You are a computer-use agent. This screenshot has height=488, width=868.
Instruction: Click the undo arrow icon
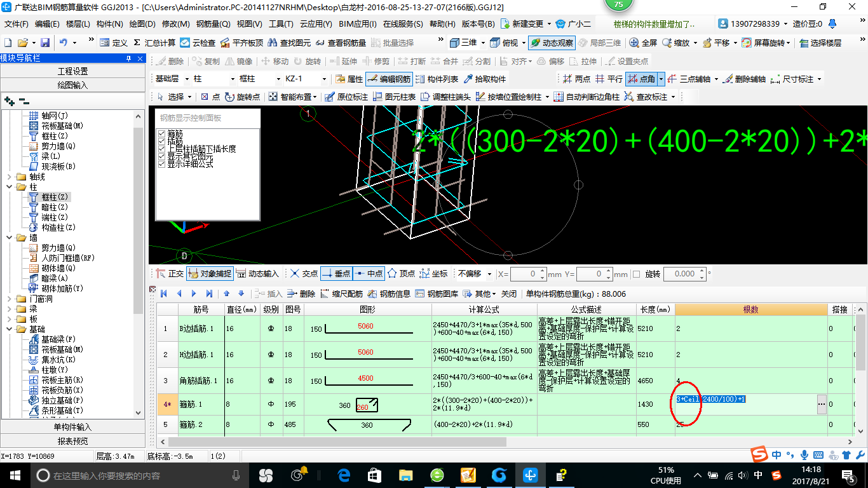point(64,43)
